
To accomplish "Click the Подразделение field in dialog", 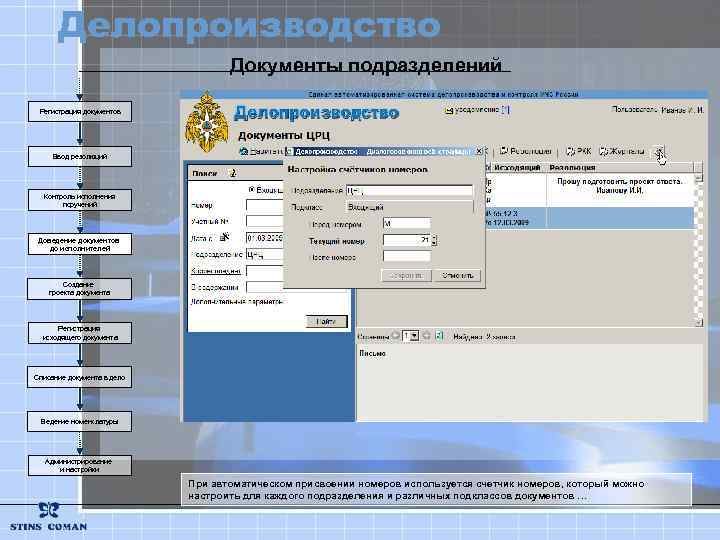I will (409, 190).
